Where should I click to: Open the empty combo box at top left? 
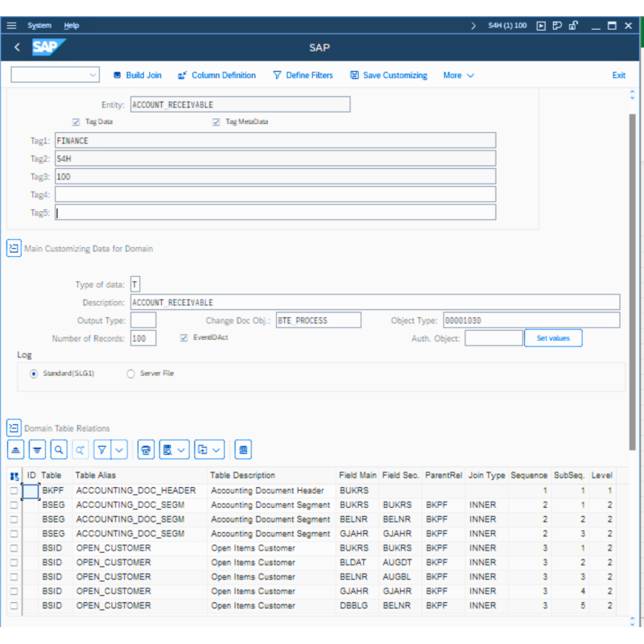(54, 74)
